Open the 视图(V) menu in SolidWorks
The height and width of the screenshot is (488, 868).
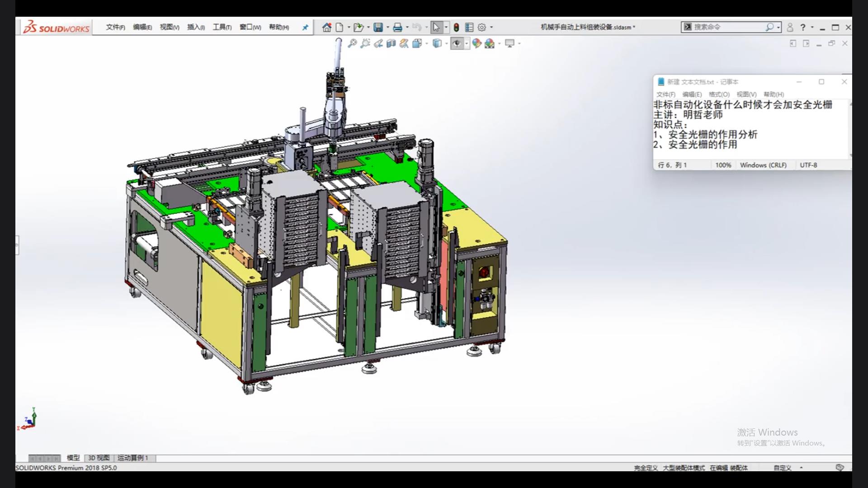(170, 27)
